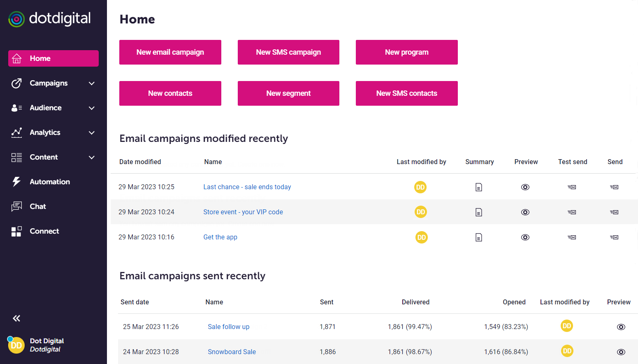Click the dotdigital logo
The height and width of the screenshot is (364, 638).
click(49, 19)
